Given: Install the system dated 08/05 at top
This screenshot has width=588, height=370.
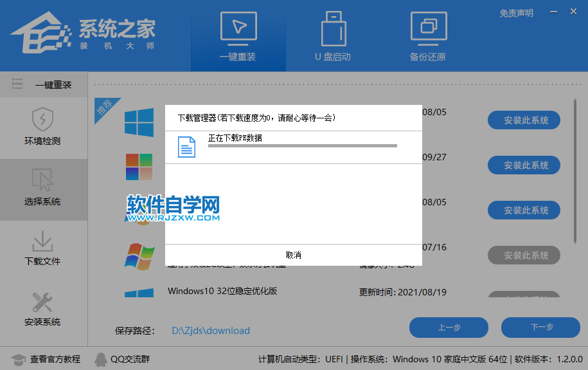Looking at the screenshot, I should click(x=524, y=120).
